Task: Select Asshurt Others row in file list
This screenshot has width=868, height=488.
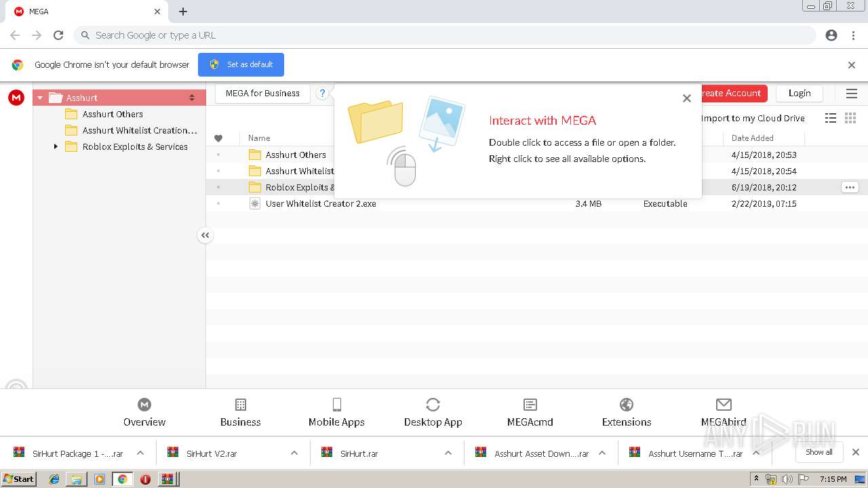Action: pyautogui.click(x=537, y=155)
